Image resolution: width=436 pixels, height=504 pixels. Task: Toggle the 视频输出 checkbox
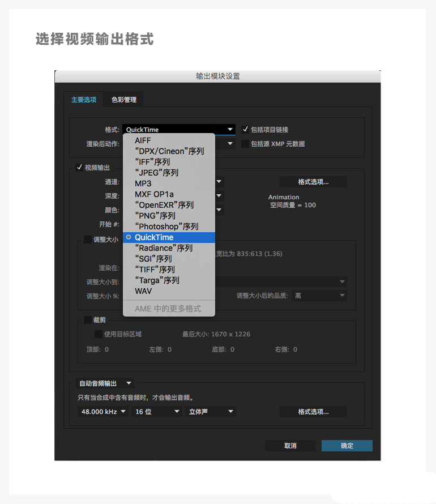(x=79, y=167)
